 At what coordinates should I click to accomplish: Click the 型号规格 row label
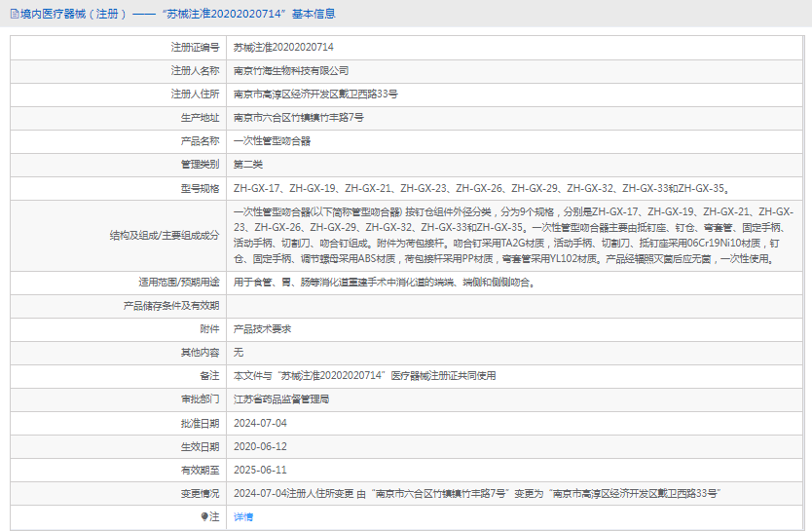[x=200, y=189]
